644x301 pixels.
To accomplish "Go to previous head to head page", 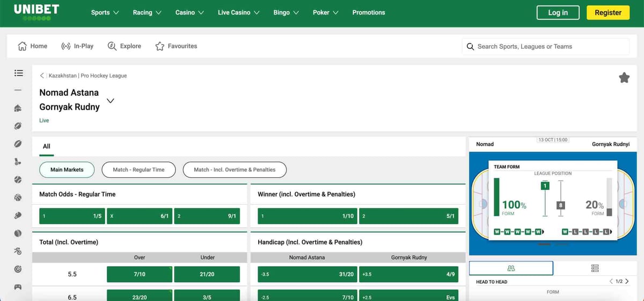I will coord(611,281).
